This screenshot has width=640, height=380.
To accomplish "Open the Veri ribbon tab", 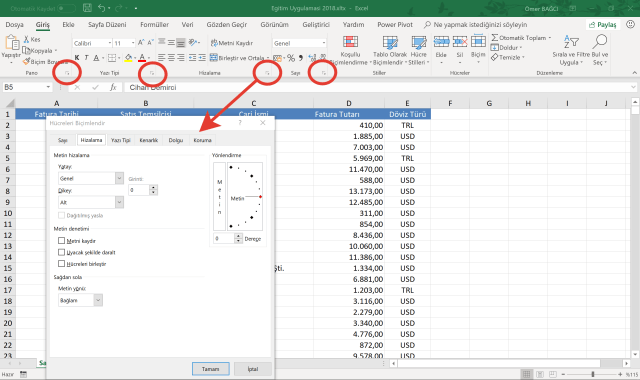I will [187, 24].
